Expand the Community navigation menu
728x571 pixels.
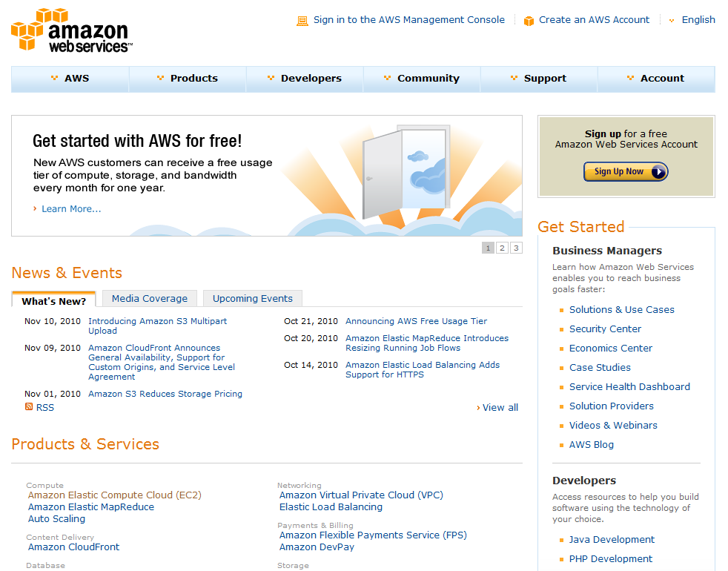click(422, 79)
